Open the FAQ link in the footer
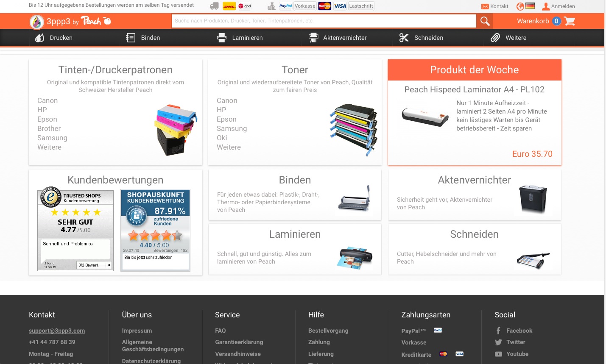The image size is (606, 364). point(221,331)
